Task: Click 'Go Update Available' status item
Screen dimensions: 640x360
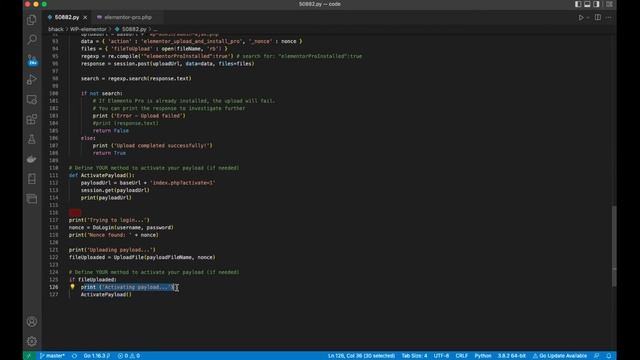Action: tap(560, 356)
